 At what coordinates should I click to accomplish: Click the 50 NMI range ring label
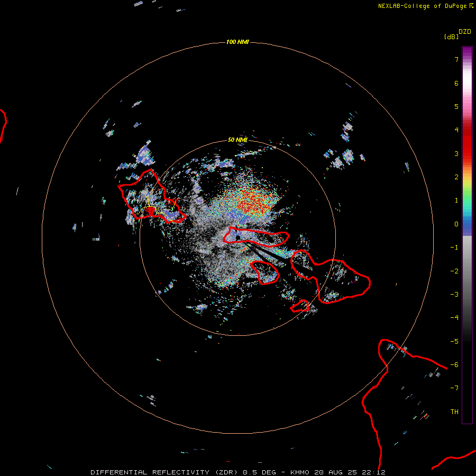coord(237,140)
